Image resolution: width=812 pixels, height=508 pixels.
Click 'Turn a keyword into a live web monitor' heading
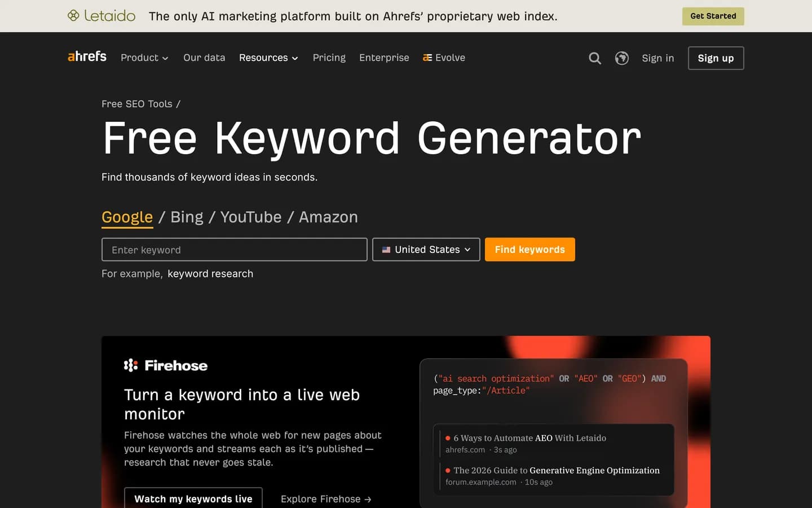(x=242, y=404)
